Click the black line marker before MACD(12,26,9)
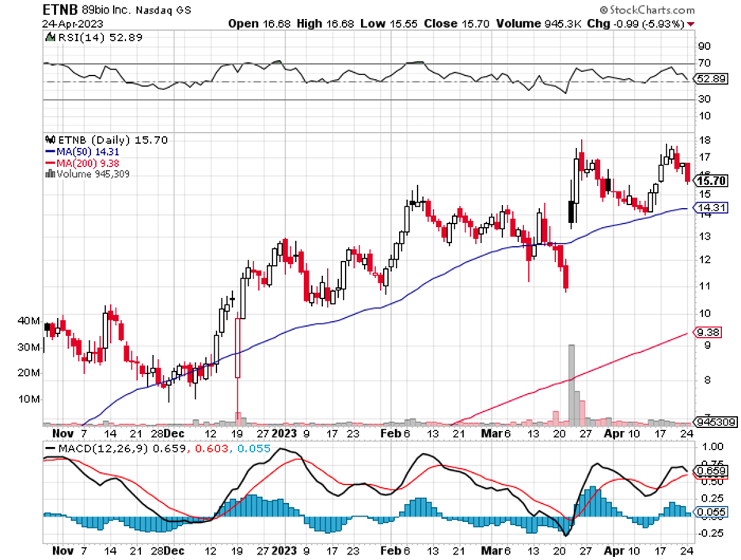Viewport: 741px width, 560px height. coord(50,448)
